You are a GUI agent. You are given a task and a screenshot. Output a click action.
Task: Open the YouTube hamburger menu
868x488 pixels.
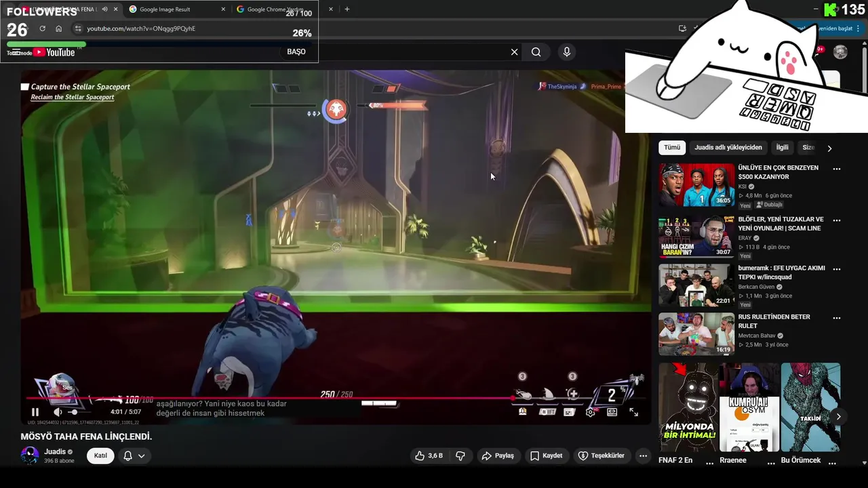click(16, 52)
